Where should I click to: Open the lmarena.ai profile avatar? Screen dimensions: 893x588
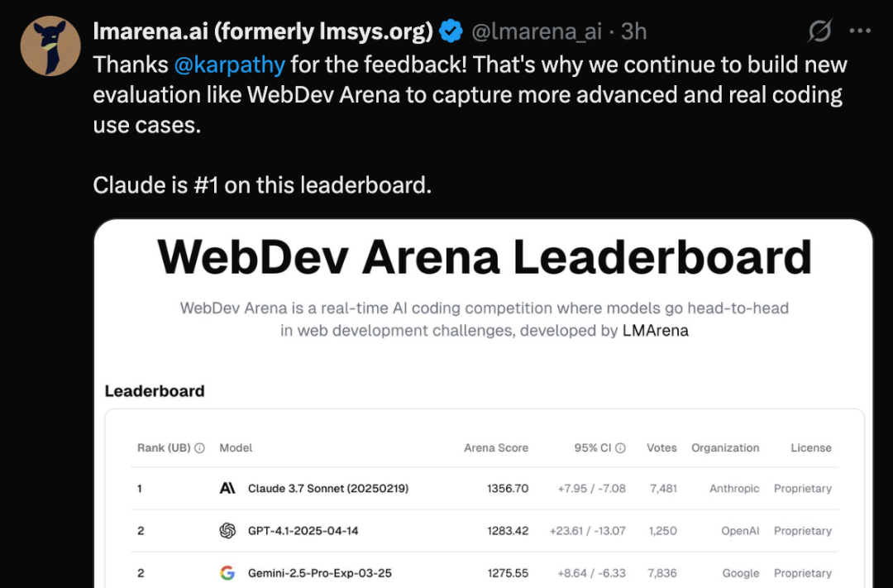(50, 45)
